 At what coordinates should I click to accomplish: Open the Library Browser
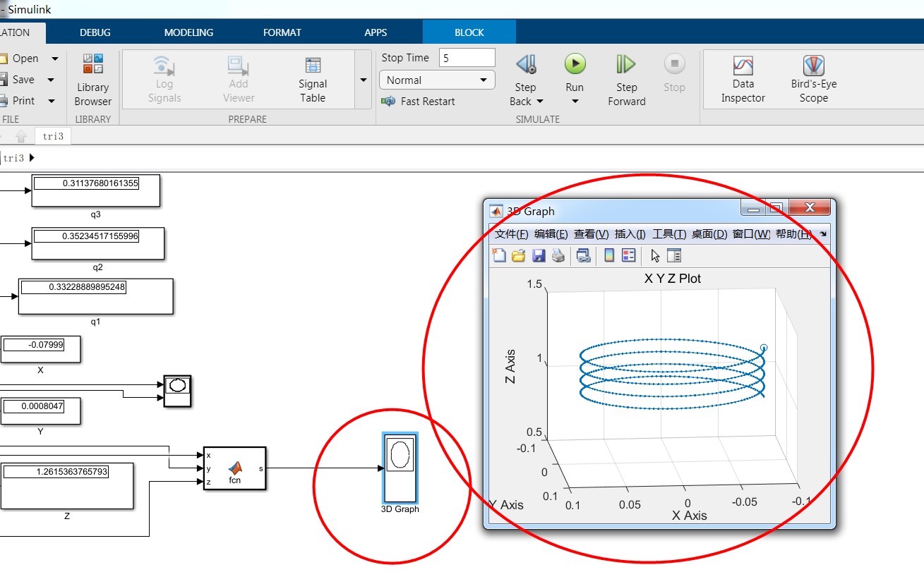click(92, 79)
